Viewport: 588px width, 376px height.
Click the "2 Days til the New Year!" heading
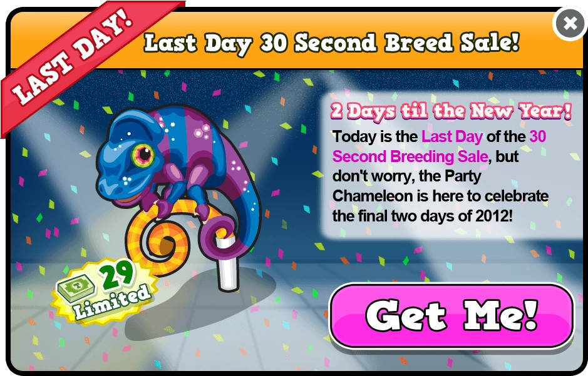pyautogui.click(x=451, y=111)
